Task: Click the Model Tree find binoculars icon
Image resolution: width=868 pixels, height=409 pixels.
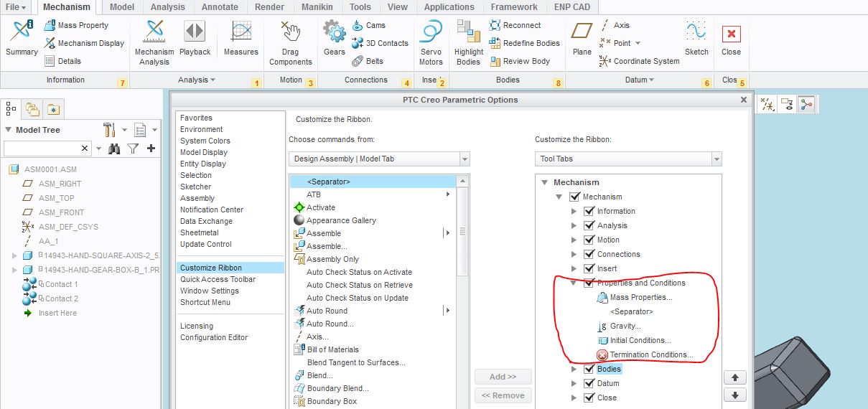Action: tap(114, 149)
